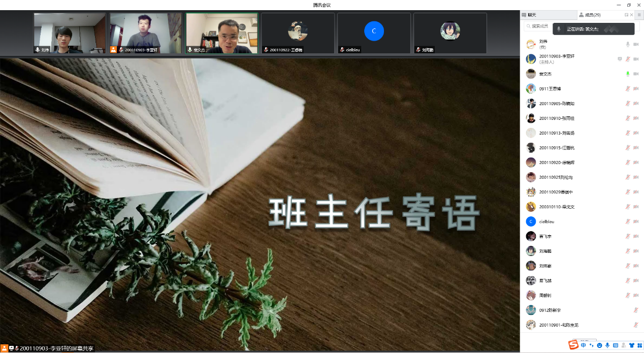
Task: Open Sogou skin shirt icon
Action: (x=631, y=345)
